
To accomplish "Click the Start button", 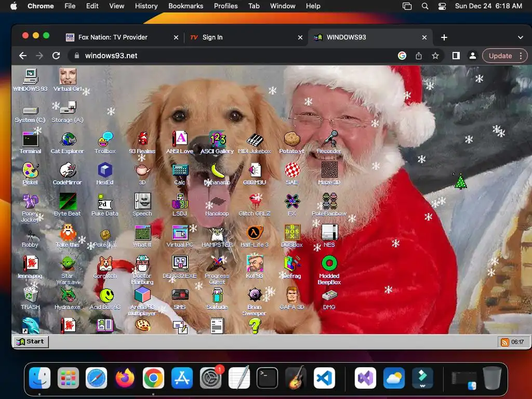I will click(x=31, y=342).
